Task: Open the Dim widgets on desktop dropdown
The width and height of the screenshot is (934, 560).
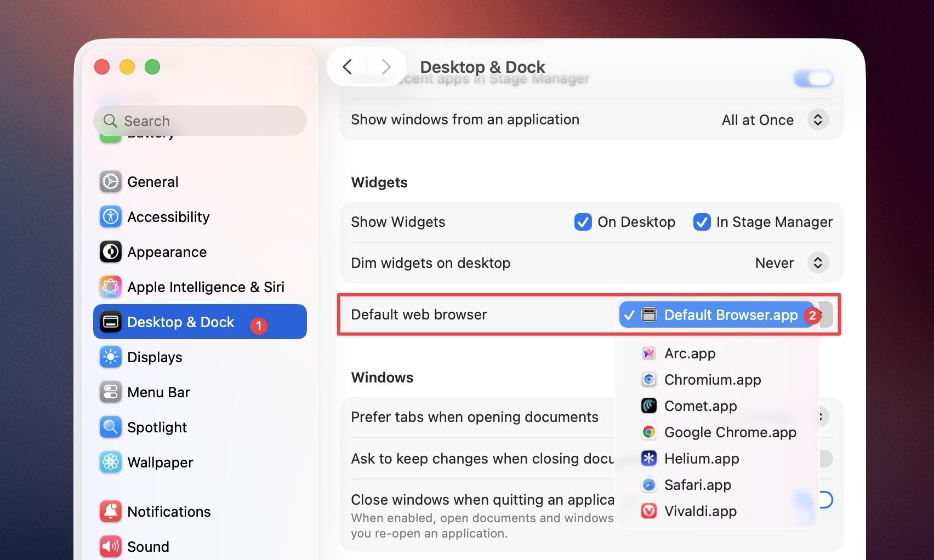Action: [x=818, y=263]
